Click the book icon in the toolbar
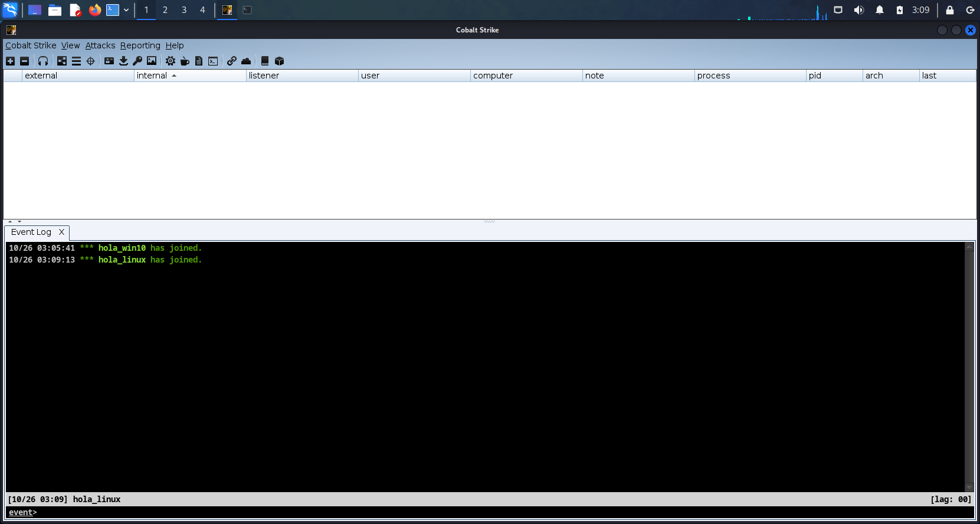The width and height of the screenshot is (980, 524). [x=265, y=61]
